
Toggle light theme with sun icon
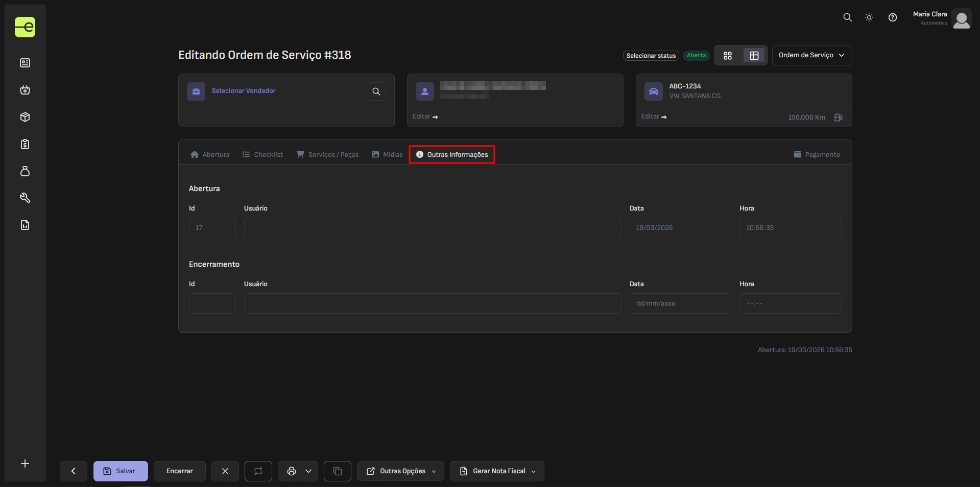[869, 17]
